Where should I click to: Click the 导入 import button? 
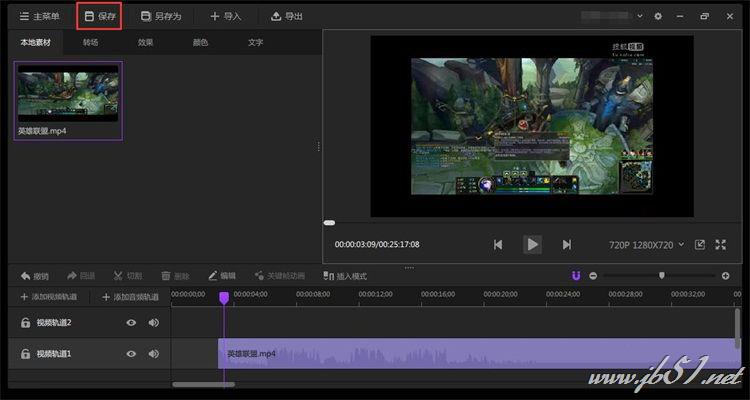(x=226, y=16)
